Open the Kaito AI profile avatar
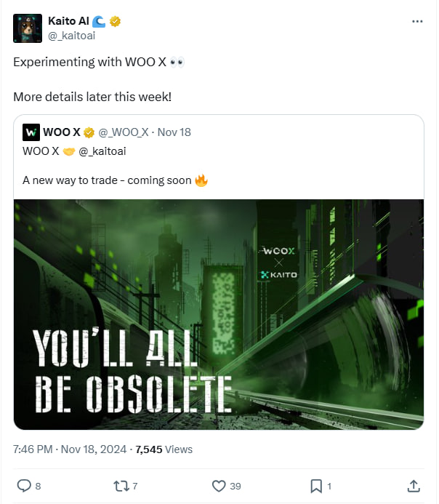Screen dimensions: 439x504 click(x=28, y=28)
